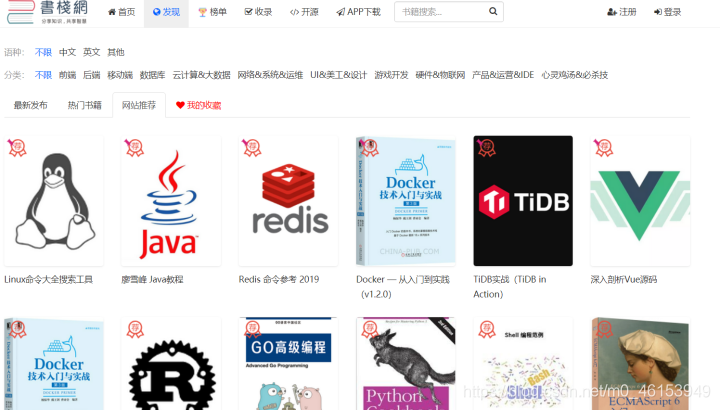
Task: Click recommend badge on Redis cover
Action: (x=252, y=148)
